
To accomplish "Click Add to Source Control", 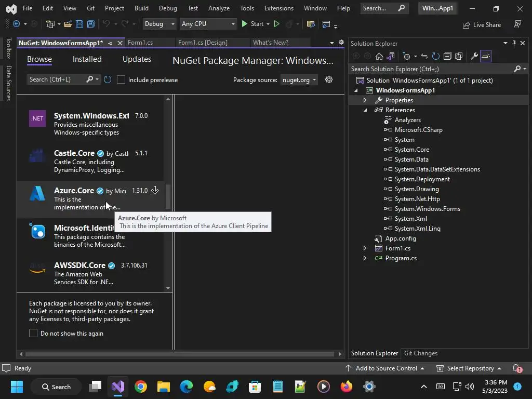I will (385, 368).
